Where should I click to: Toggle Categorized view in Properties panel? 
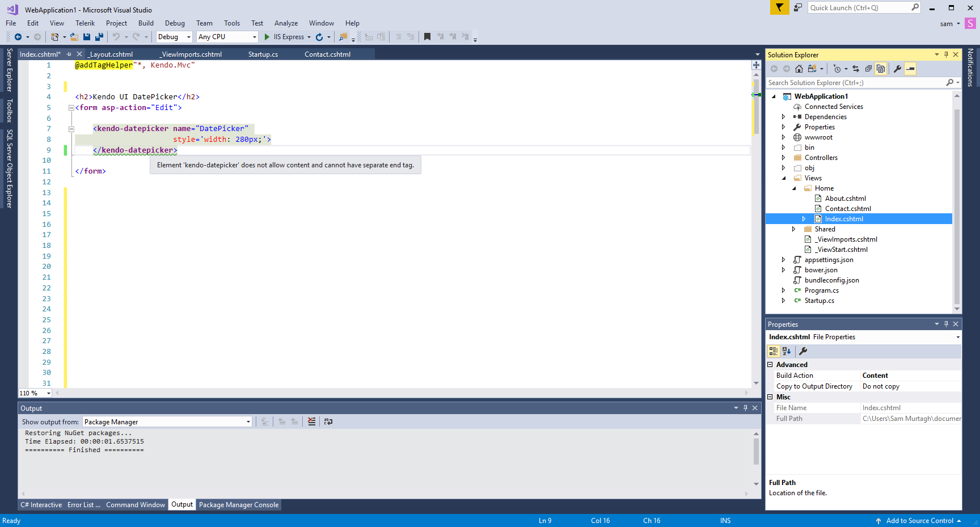(774, 351)
